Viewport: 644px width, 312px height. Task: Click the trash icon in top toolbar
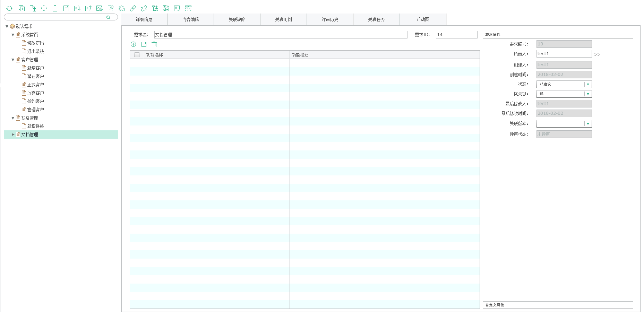click(x=55, y=8)
